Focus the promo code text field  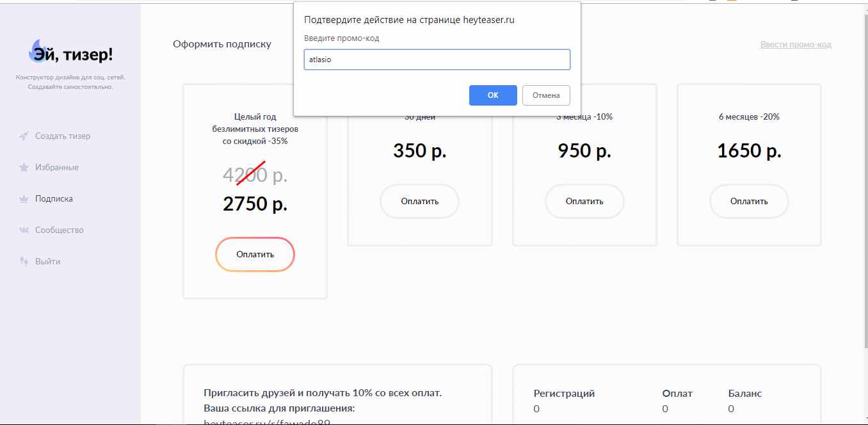click(x=437, y=60)
